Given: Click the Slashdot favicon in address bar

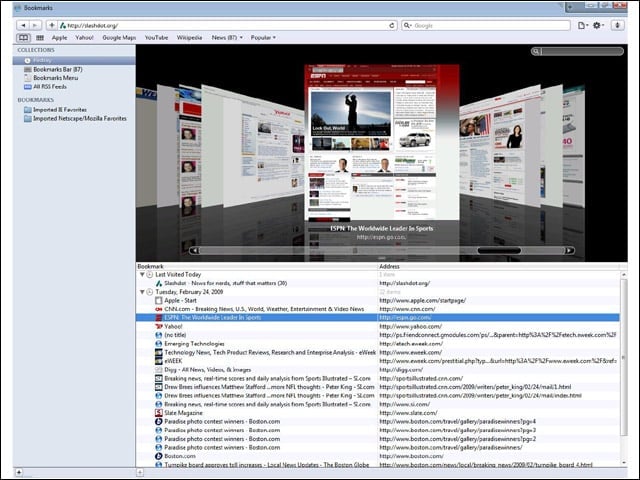Looking at the screenshot, I should [62, 25].
